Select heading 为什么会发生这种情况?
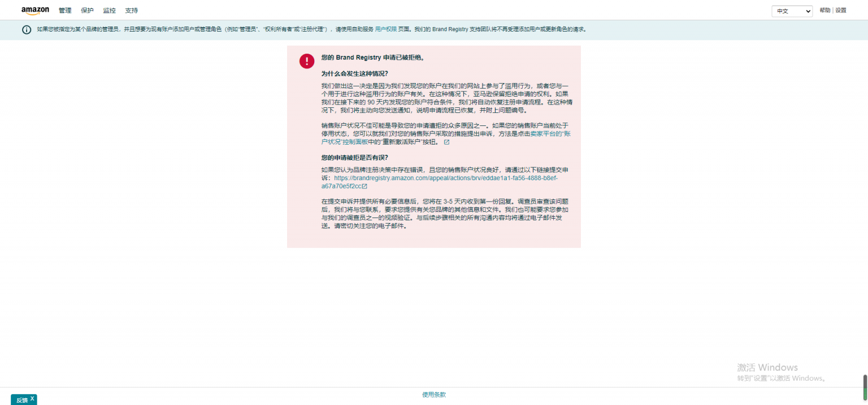 [x=355, y=74]
